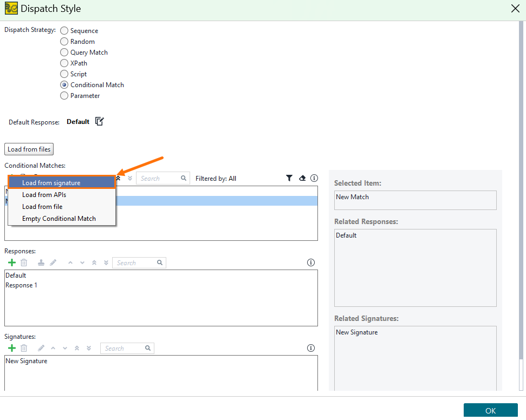Clear the filter with the eraser icon
This screenshot has width=526, height=420.
click(x=302, y=178)
